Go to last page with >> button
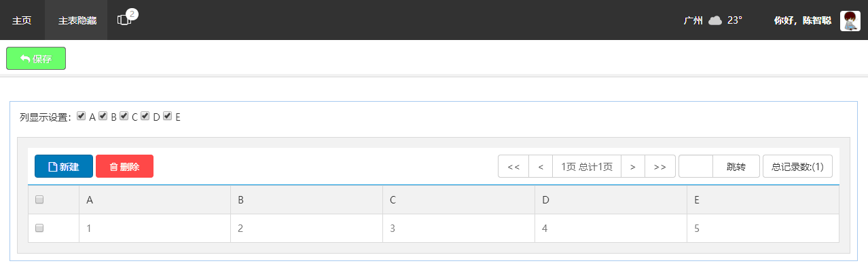This screenshot has height=274, width=868. [660, 166]
